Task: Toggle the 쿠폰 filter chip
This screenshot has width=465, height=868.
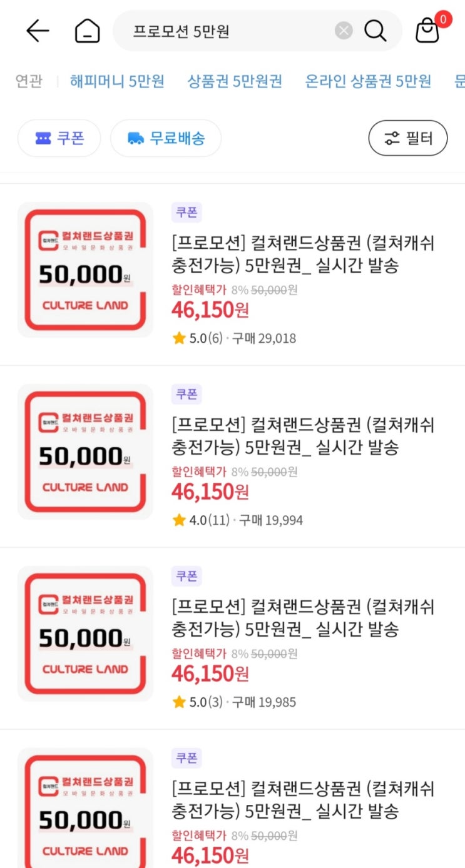Action: pyautogui.click(x=59, y=138)
